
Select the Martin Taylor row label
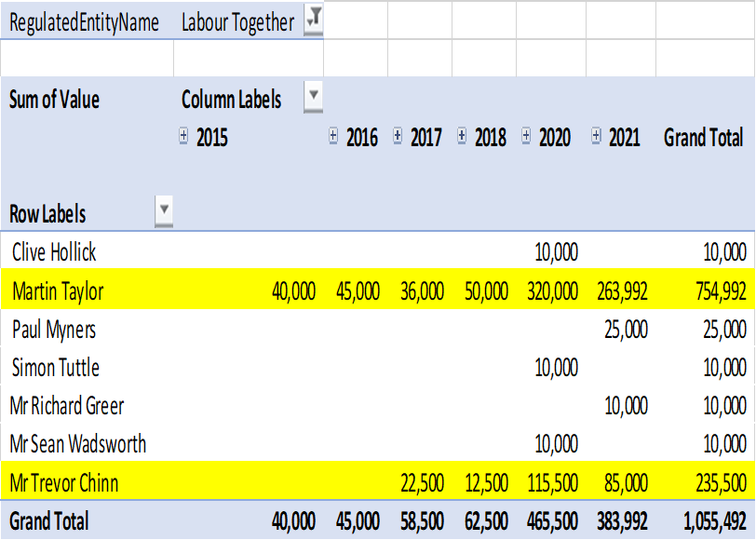point(58,291)
